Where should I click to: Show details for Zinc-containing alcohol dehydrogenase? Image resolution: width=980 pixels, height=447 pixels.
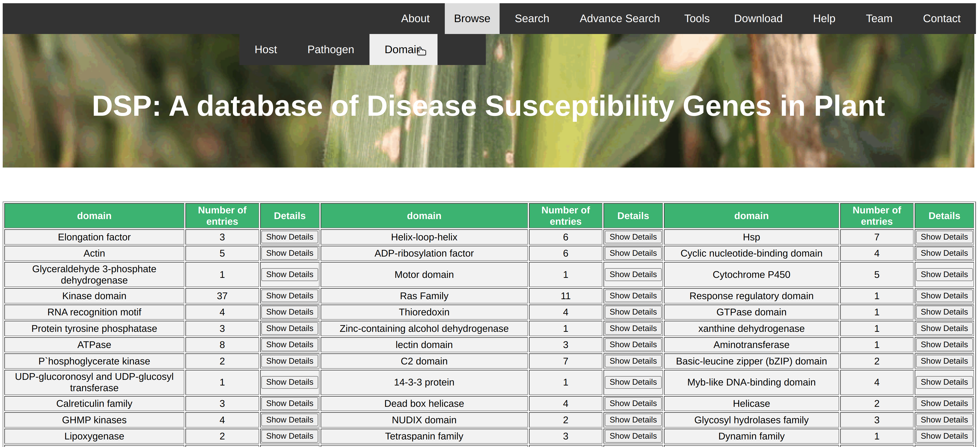633,328
